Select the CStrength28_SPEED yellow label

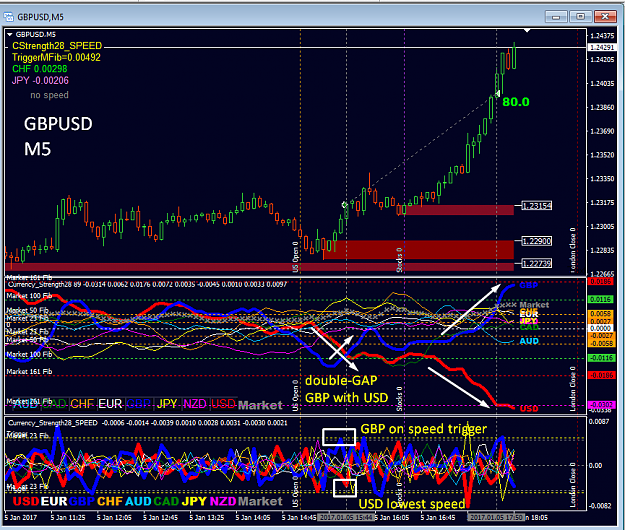click(x=57, y=46)
